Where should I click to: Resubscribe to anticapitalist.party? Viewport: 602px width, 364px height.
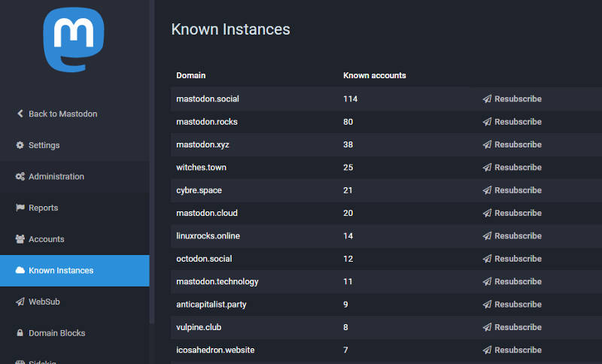(x=512, y=304)
